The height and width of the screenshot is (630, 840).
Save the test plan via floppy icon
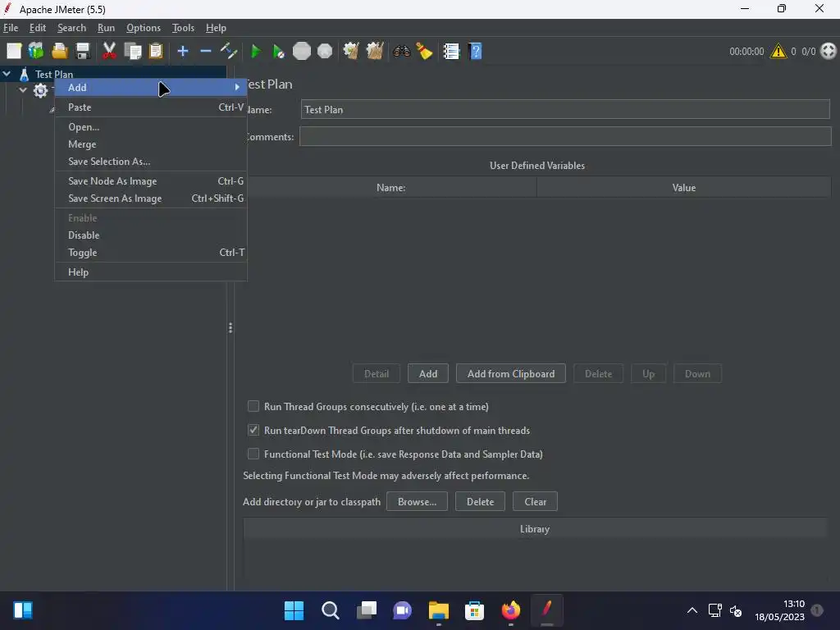tap(83, 52)
